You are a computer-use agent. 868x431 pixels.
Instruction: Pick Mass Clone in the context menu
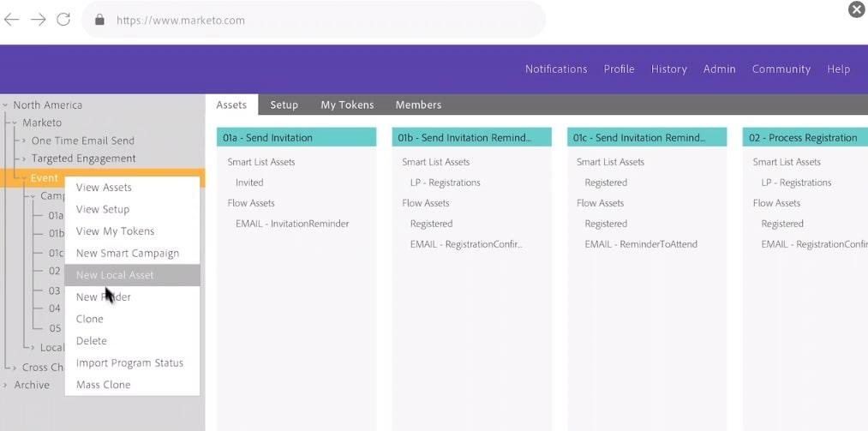click(104, 385)
